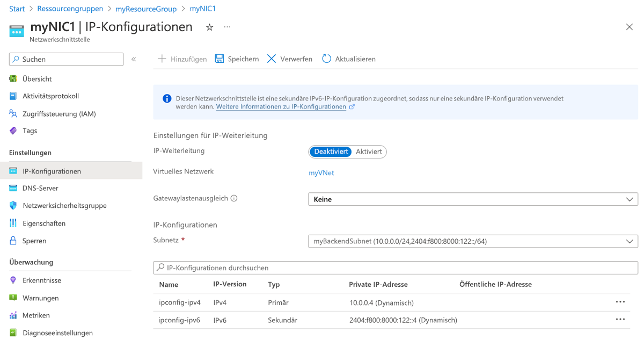Click the Warnungen bell icon
644x347 pixels.
[x=14, y=298]
